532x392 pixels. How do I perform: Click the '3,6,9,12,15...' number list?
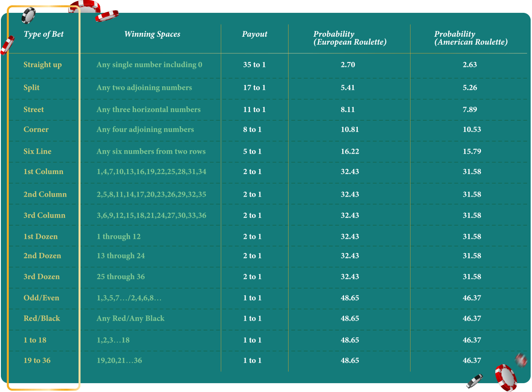tap(152, 215)
